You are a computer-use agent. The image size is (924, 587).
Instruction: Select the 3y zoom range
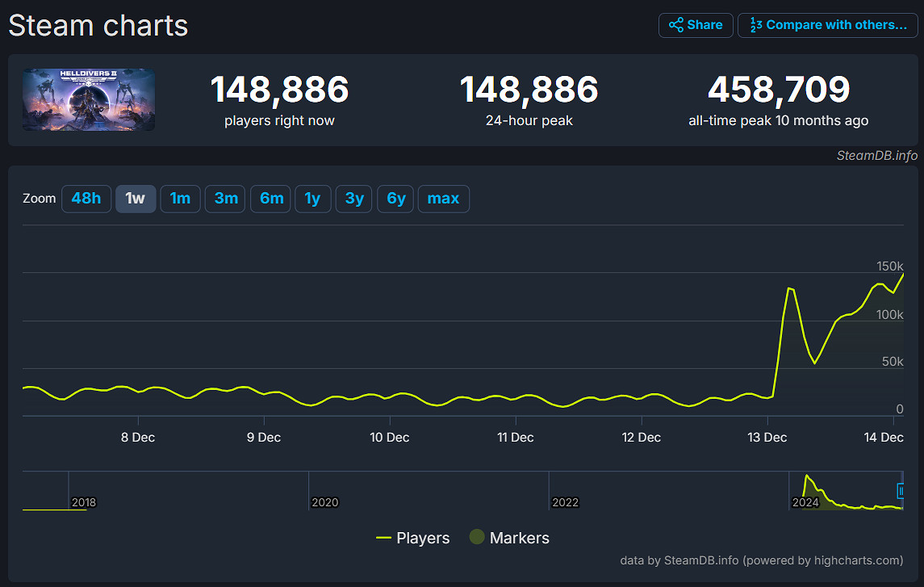[x=353, y=199]
